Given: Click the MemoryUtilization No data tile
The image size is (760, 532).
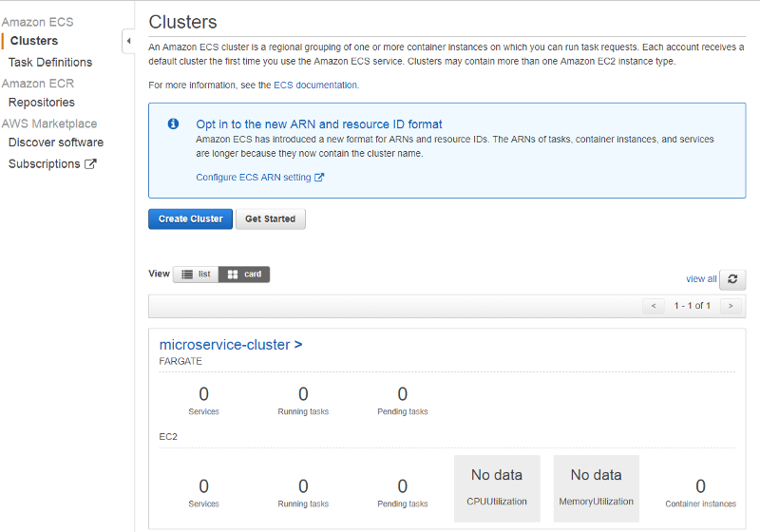Looking at the screenshot, I should coord(597,488).
